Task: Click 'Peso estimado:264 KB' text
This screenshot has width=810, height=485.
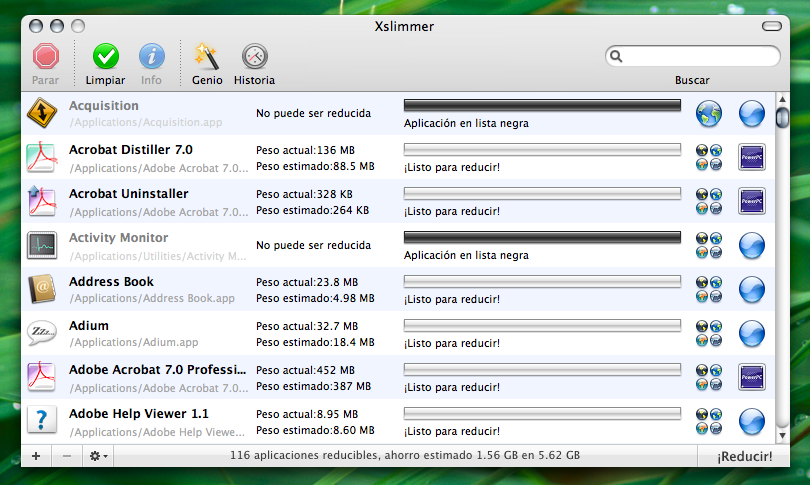Action: [x=313, y=210]
